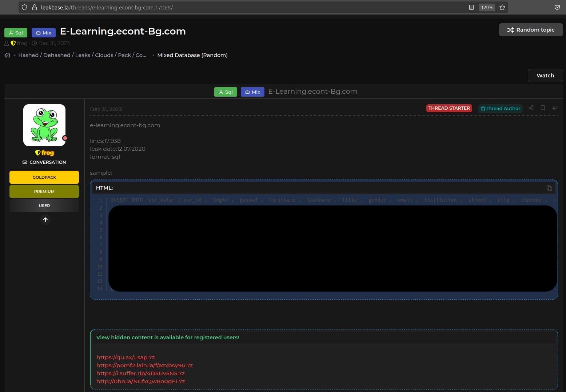Click the blue Mix tag beside the bold page title
The height and width of the screenshot is (392, 566).
pyautogui.click(x=44, y=33)
